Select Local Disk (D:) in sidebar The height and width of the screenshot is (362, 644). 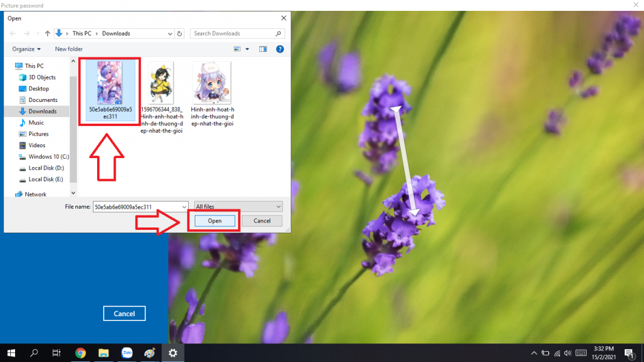(x=46, y=168)
